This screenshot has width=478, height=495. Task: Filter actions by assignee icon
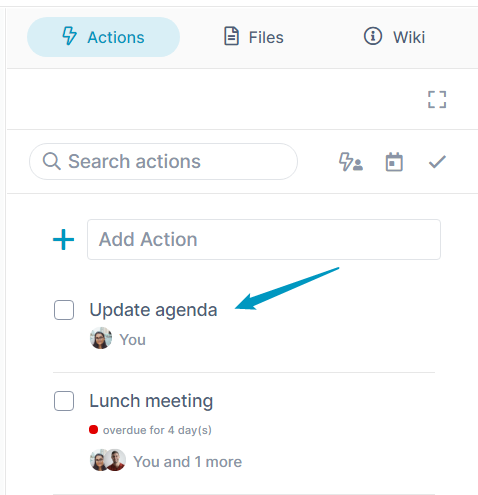pyautogui.click(x=351, y=162)
